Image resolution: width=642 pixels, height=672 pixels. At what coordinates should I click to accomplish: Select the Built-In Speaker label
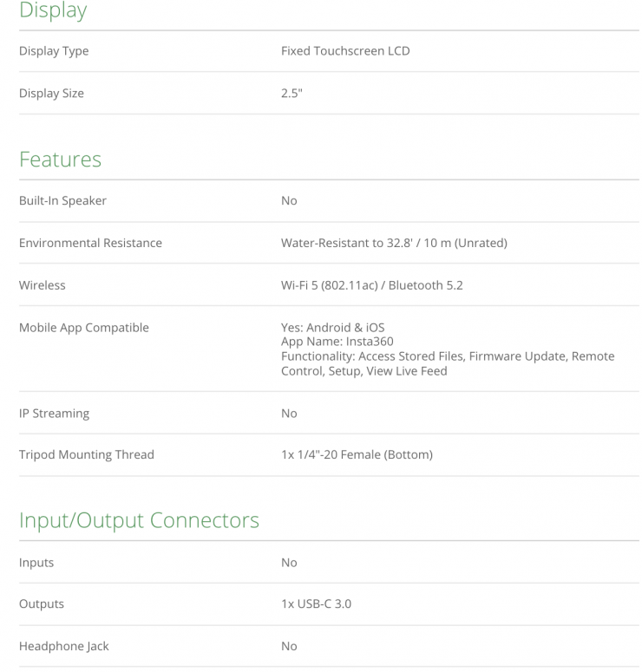tap(62, 201)
